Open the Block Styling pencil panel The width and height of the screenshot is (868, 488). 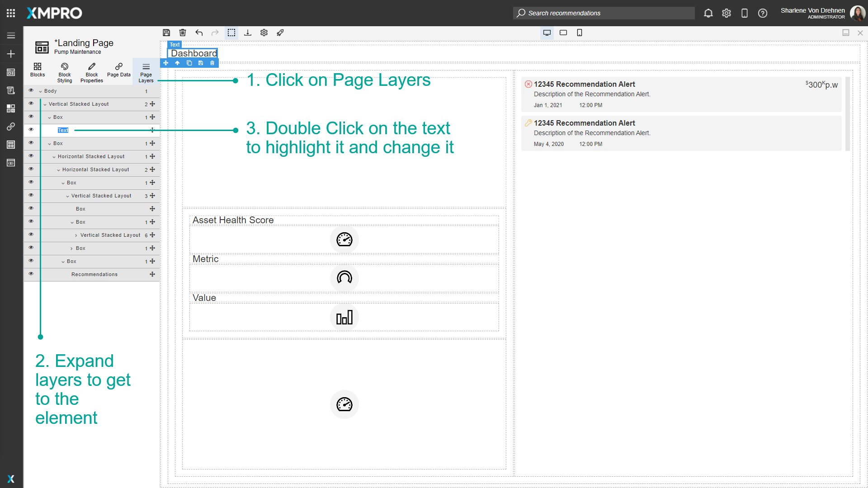click(64, 71)
